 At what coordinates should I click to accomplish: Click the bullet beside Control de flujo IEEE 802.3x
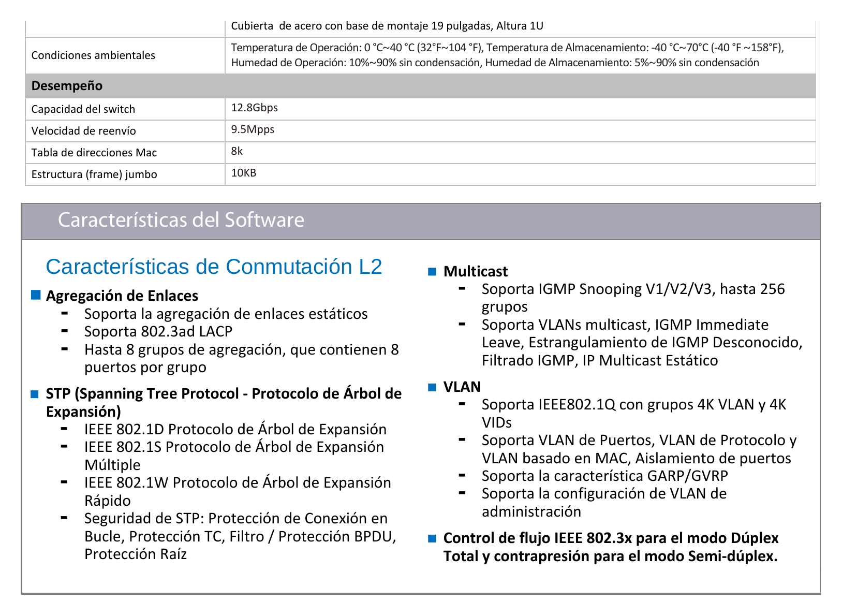[x=432, y=538]
